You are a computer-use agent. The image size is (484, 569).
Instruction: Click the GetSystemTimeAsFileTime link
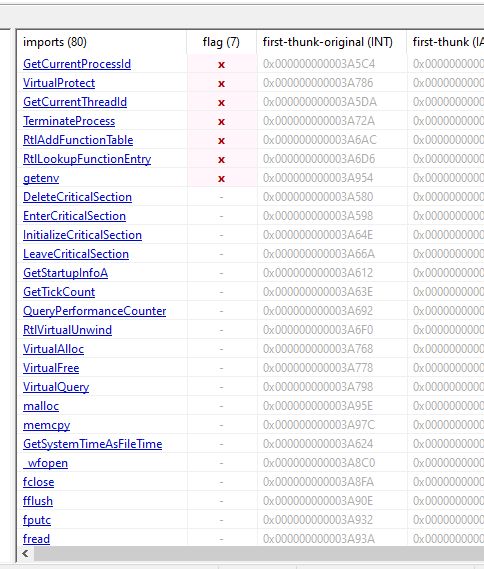pyautogui.click(x=93, y=444)
